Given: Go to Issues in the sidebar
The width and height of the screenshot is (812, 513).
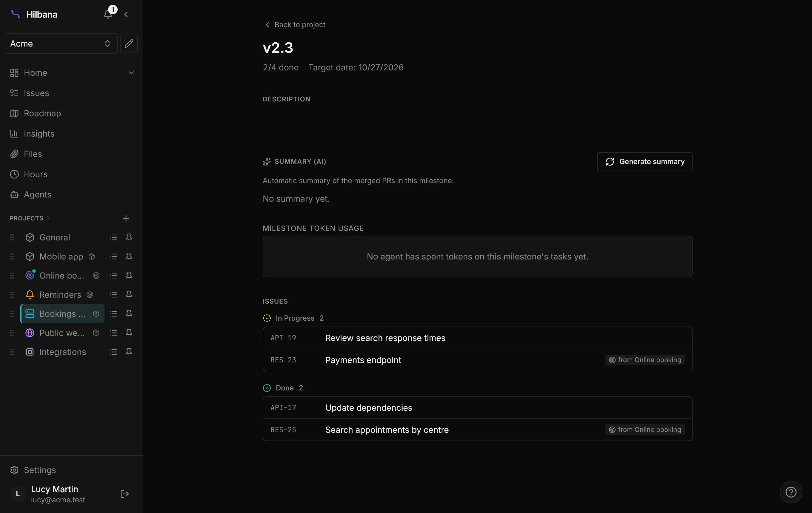Looking at the screenshot, I should (x=36, y=93).
